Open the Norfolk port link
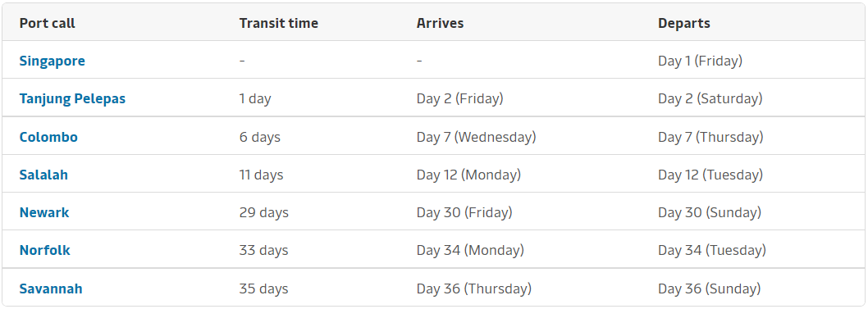This screenshot has height=309, width=868. click(x=45, y=251)
